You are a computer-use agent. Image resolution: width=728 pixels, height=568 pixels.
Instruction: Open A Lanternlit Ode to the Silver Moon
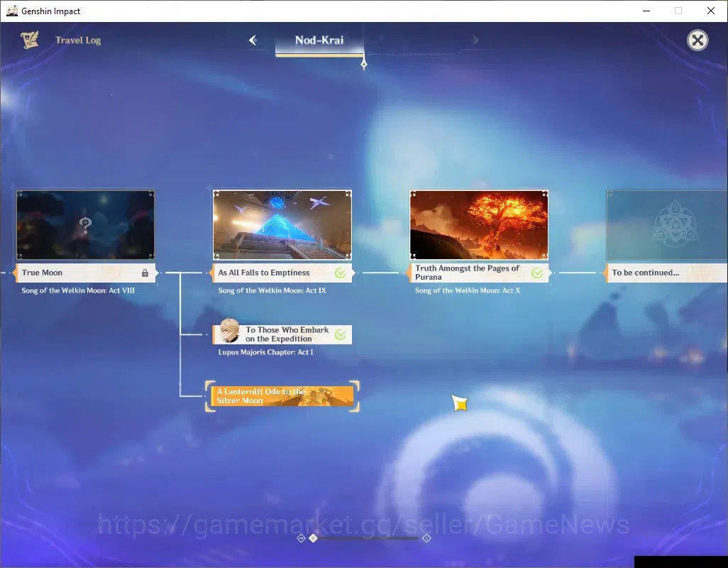click(x=282, y=396)
